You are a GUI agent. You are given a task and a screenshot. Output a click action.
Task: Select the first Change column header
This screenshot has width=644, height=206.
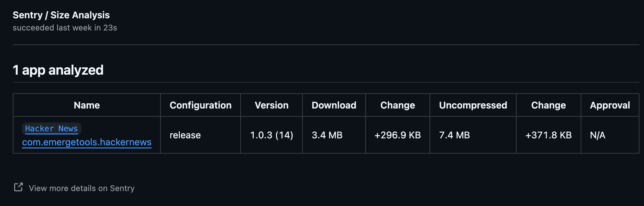(x=397, y=105)
